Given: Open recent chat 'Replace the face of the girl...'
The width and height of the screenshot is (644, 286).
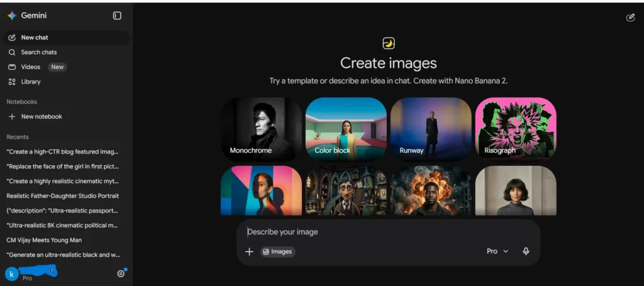Looking at the screenshot, I should click(x=63, y=167).
